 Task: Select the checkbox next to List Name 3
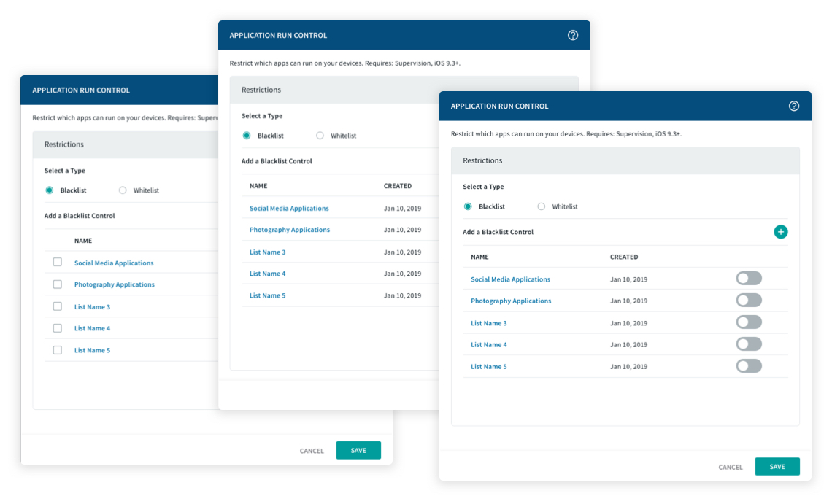58,306
